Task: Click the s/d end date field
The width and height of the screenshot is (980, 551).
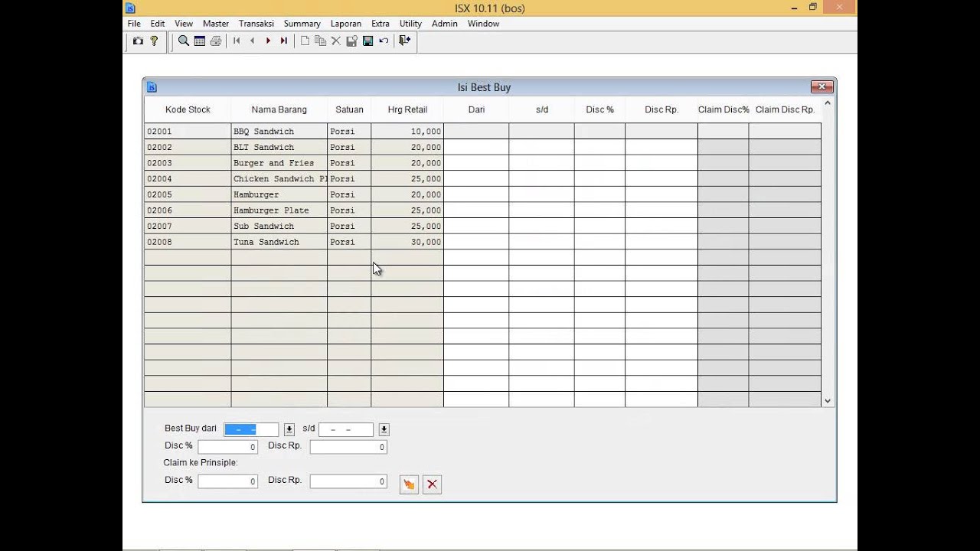Action: tap(346, 429)
